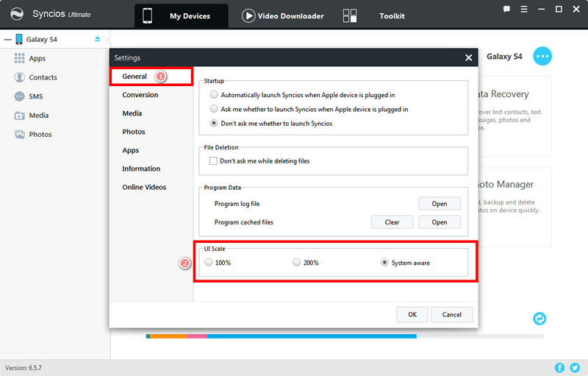Open the Toolkit grid icon
The image size is (588, 376).
click(350, 16)
